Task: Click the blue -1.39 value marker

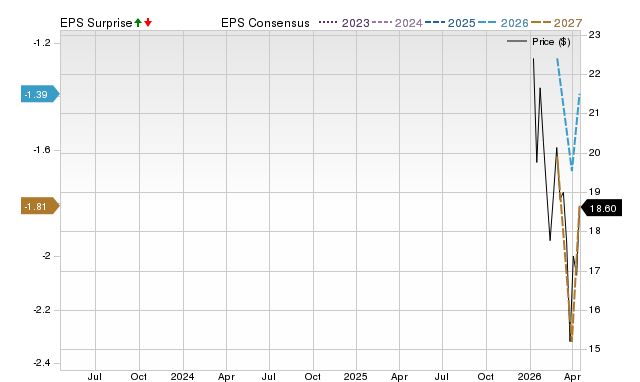Action: click(40, 95)
